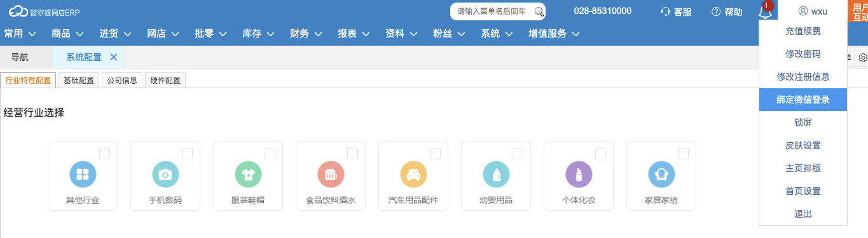Click the search magnifier icon
The height and width of the screenshot is (238, 868).
point(539,11)
